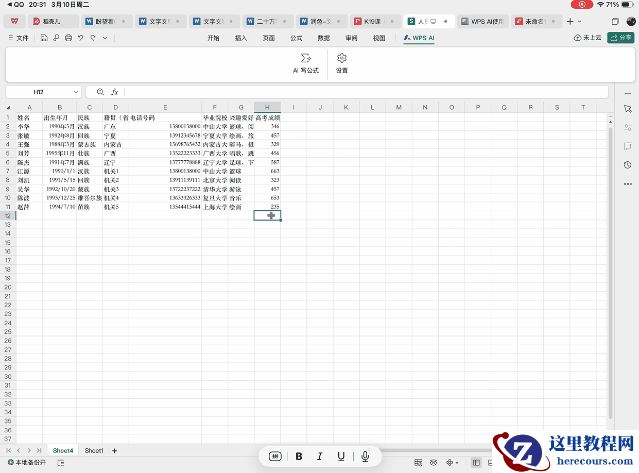This screenshot has width=639, height=473.
Task: Switch to the 审阅 ribbon tab
Action: point(351,38)
